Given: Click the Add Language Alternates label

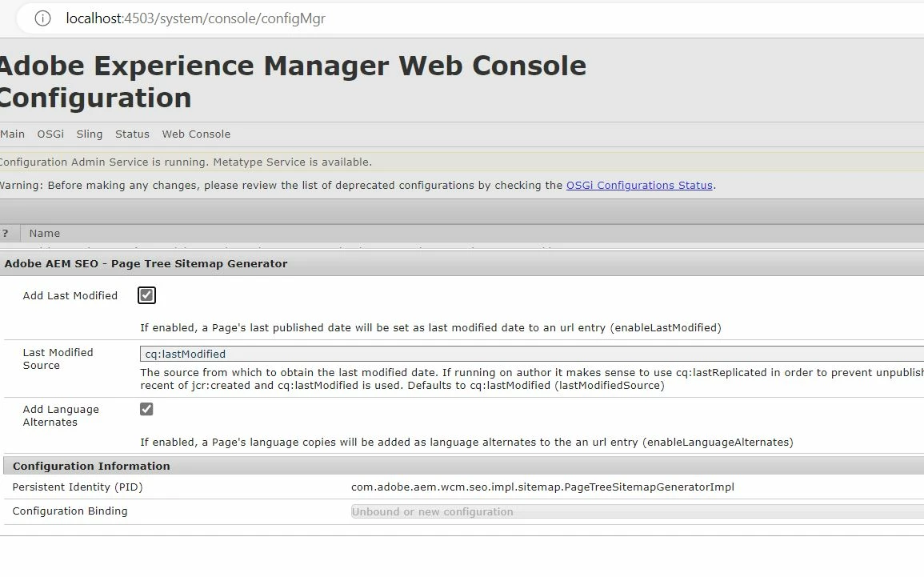Looking at the screenshot, I should [x=61, y=415].
